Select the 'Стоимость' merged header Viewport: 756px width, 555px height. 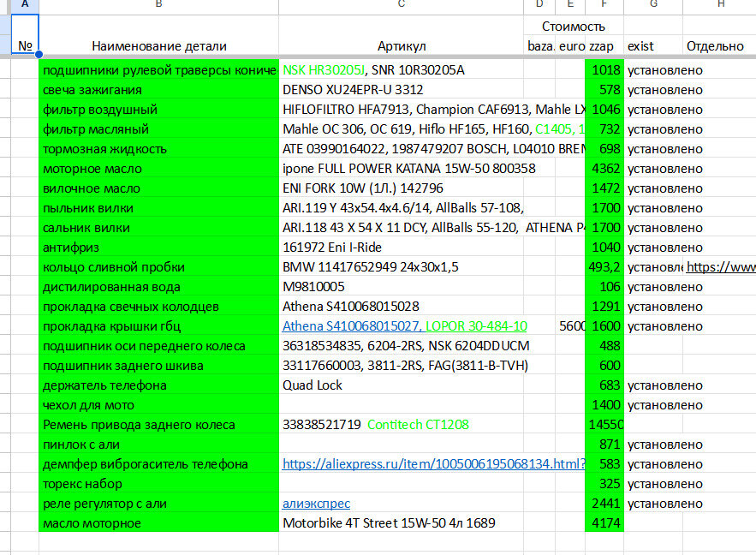click(x=574, y=26)
